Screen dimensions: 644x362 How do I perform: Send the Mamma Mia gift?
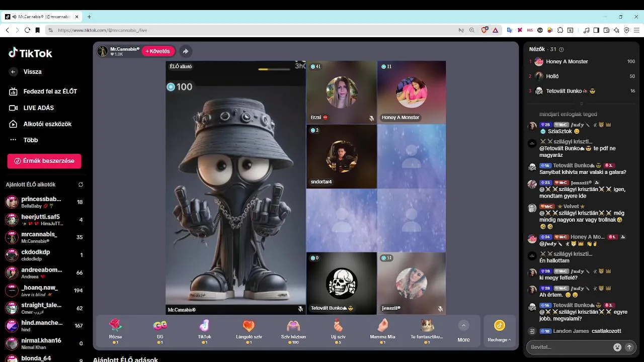(x=382, y=331)
